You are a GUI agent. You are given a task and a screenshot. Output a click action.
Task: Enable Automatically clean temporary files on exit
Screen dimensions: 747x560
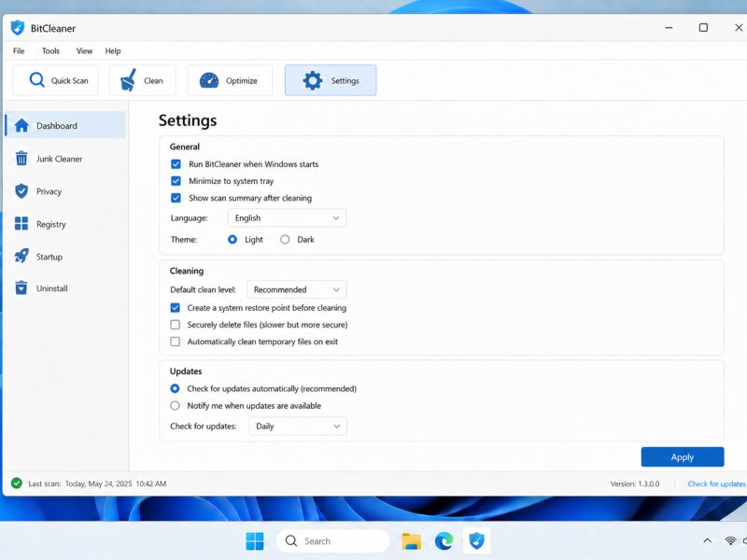point(176,342)
